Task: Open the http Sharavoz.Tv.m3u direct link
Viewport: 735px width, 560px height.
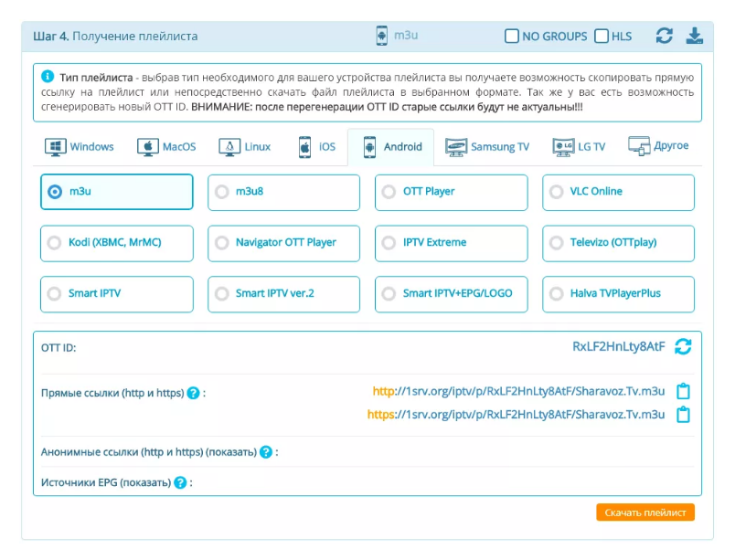Action: point(518,392)
